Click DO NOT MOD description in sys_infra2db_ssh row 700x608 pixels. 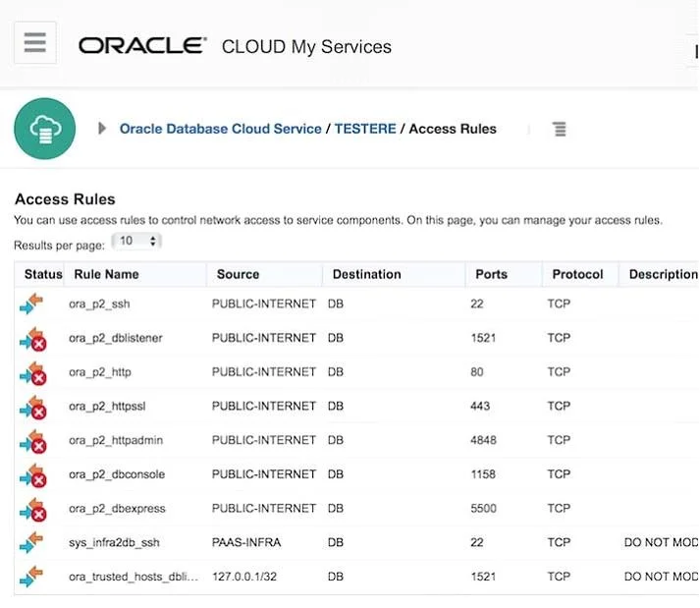(x=661, y=542)
